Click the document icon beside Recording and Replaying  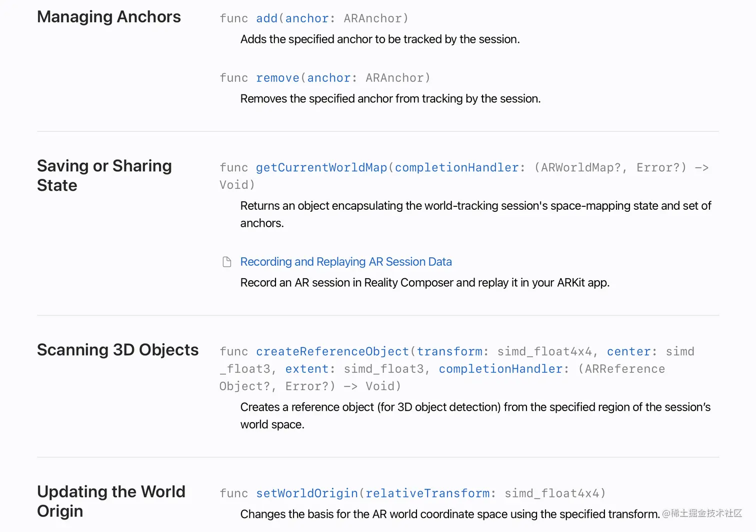(226, 262)
